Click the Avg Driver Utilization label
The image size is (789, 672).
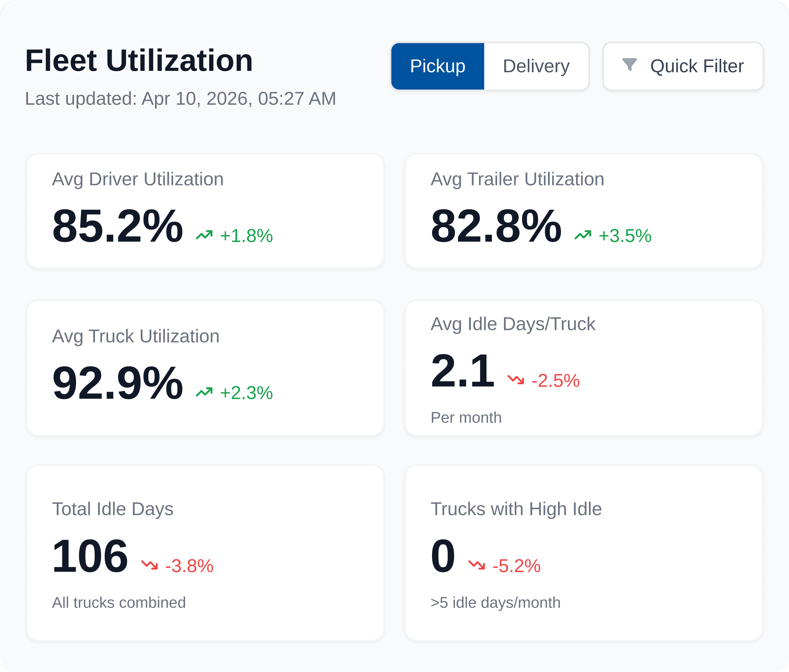click(138, 179)
